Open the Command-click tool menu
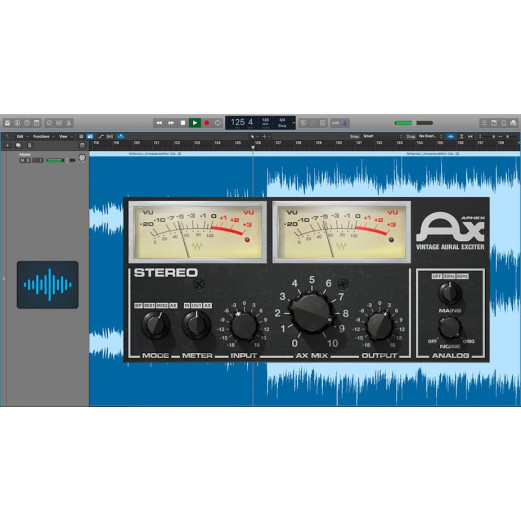 tap(266, 137)
